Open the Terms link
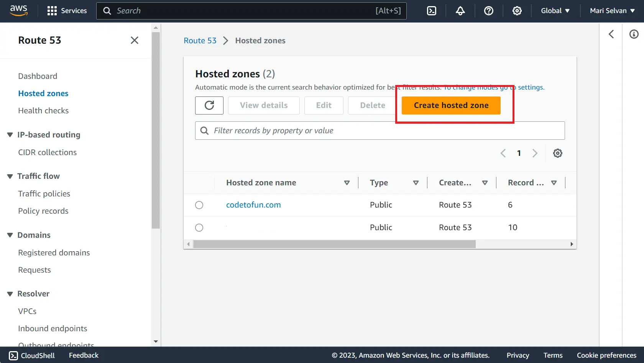Screen dimensions: 644x363 pos(553,355)
